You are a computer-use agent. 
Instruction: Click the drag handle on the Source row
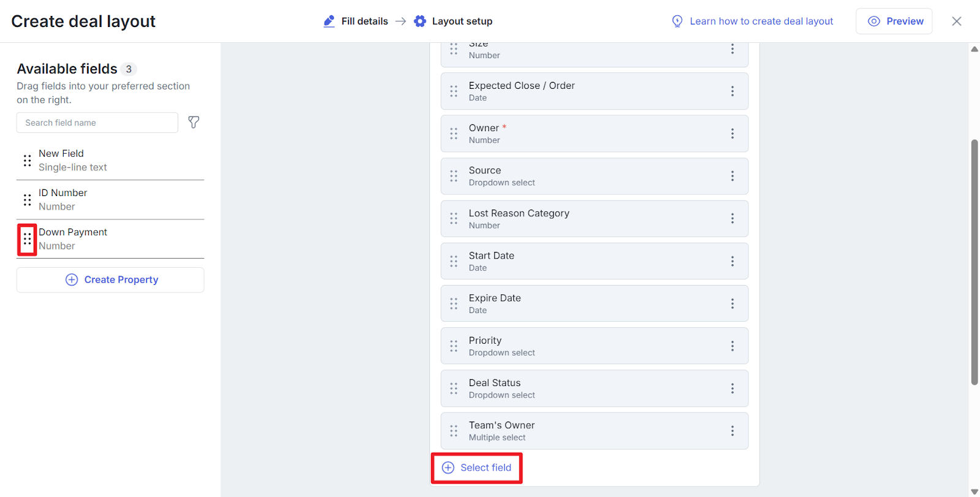tap(454, 176)
